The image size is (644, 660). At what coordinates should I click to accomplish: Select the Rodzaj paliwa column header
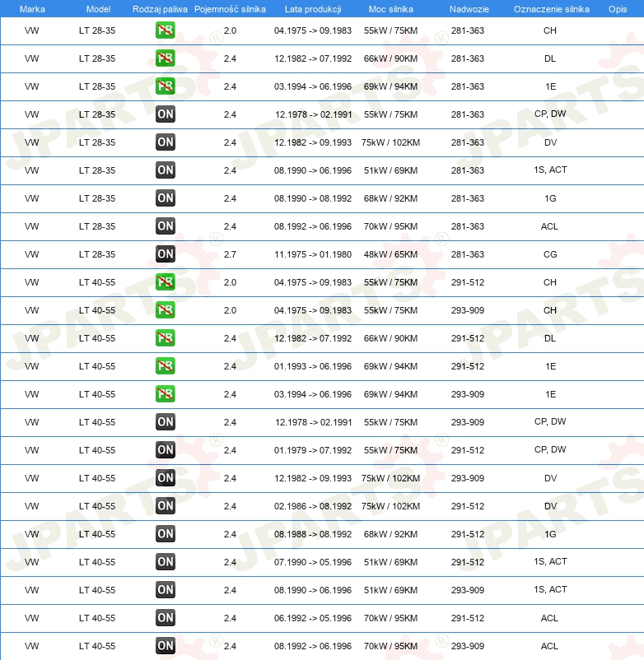(160, 9)
